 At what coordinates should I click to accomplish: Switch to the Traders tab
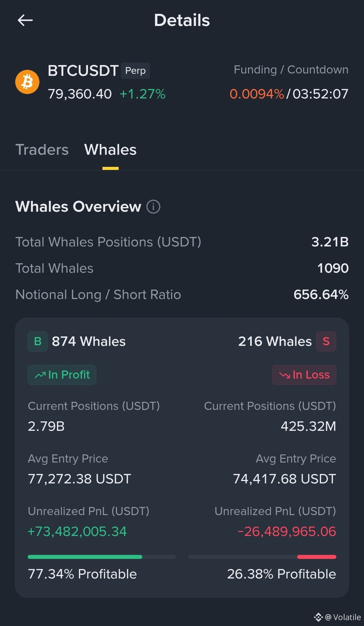tap(42, 150)
